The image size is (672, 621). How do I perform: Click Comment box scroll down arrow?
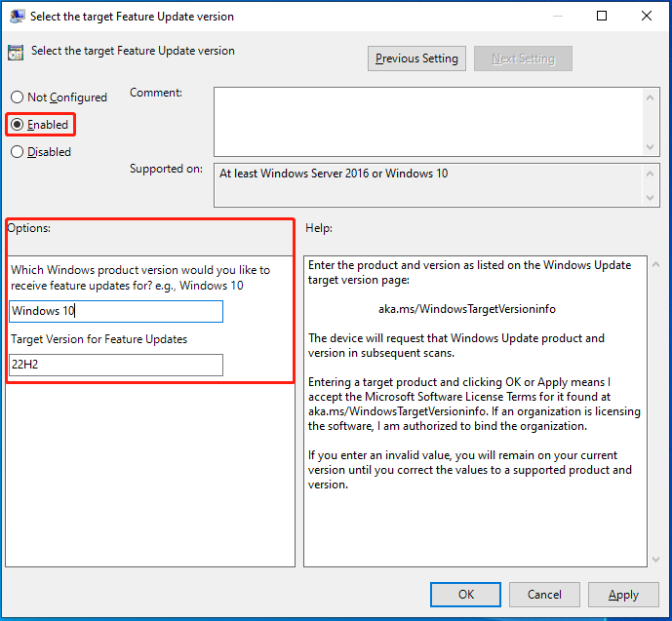650,147
